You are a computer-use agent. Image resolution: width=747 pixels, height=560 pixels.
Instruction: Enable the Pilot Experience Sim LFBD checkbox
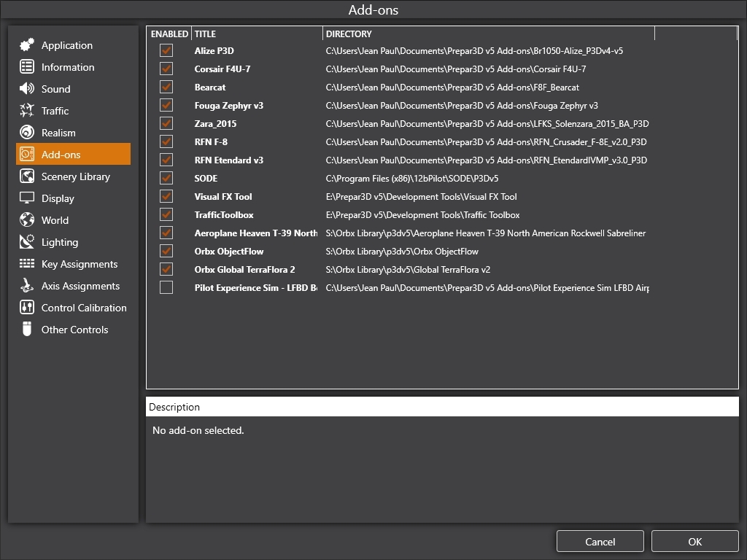[166, 288]
